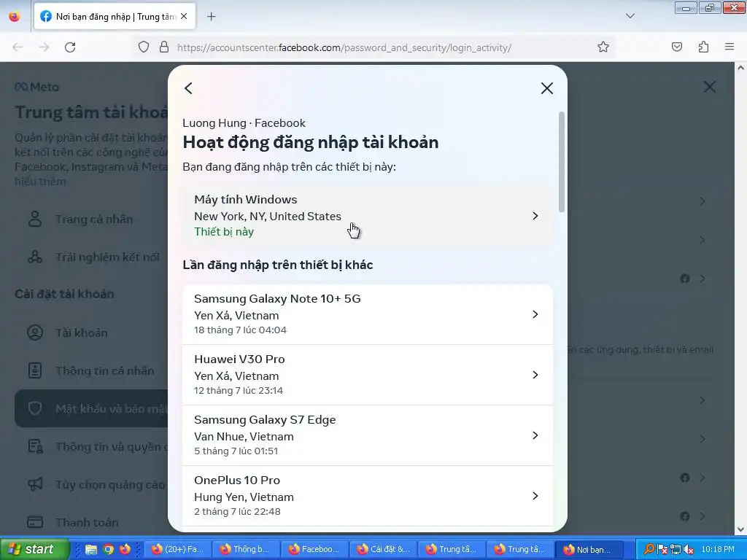Launch Firefox from the quick launch bar

[125, 550]
